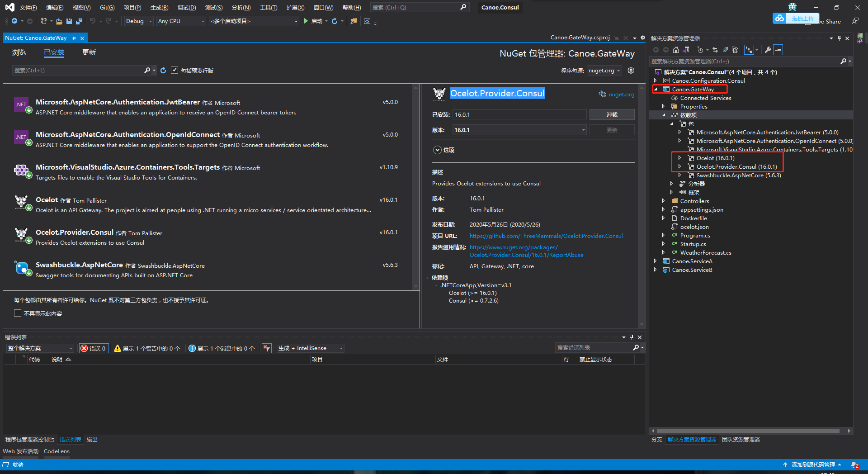Click the search magnifier in menu bar
The image size is (868, 474).
[463, 7]
